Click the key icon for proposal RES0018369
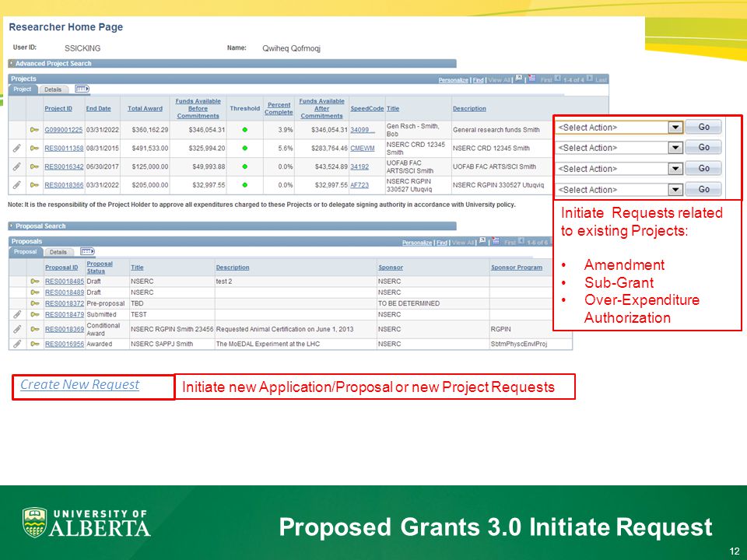 [35, 329]
